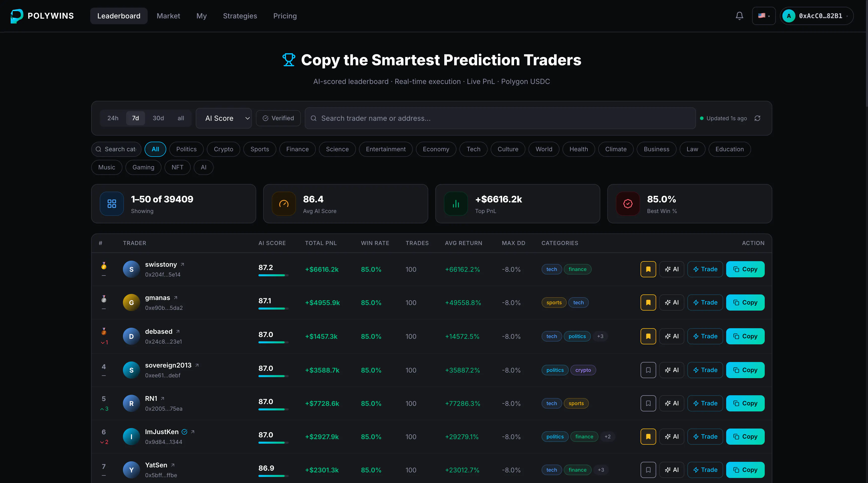This screenshot has height=483, width=868.
Task: Expand ImJustKen's +2 more categories
Action: pos(608,437)
